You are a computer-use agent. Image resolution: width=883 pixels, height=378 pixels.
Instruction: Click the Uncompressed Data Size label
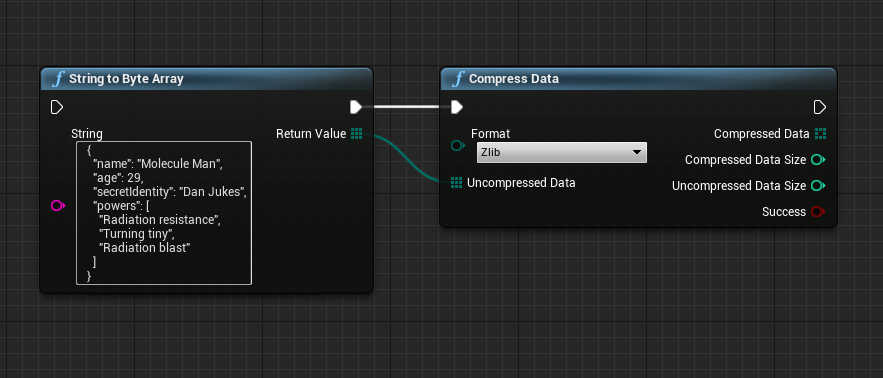(x=739, y=186)
